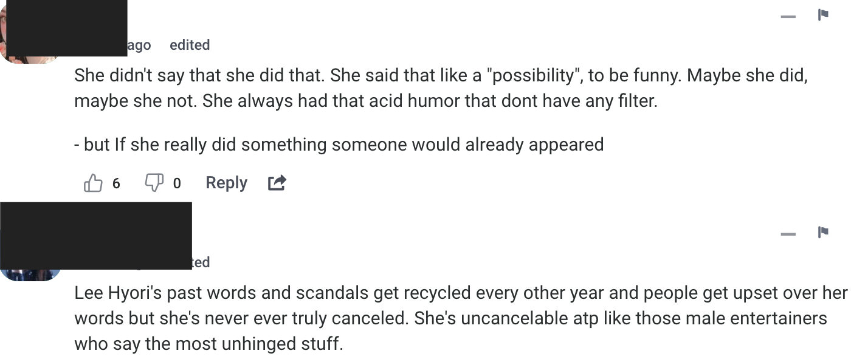868x362 pixels.
Task: Click the "edited" label on first comment
Action: coord(190,45)
